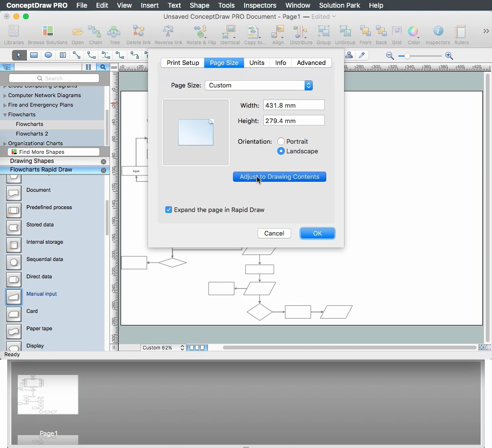This screenshot has height=448, width=492.
Task: Open the Custom 62% zoom dropdown
Action: point(163,348)
